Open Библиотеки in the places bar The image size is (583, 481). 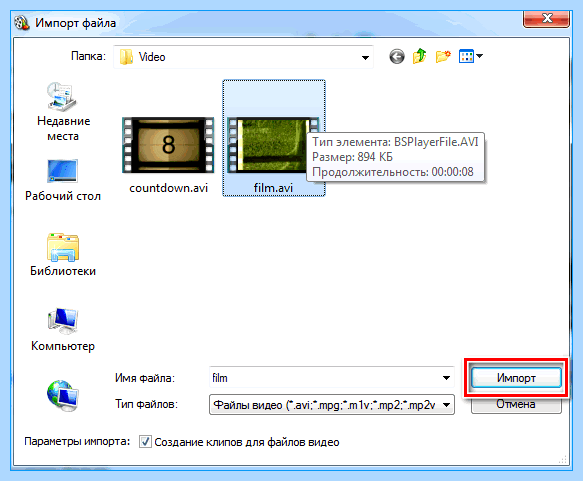(63, 255)
